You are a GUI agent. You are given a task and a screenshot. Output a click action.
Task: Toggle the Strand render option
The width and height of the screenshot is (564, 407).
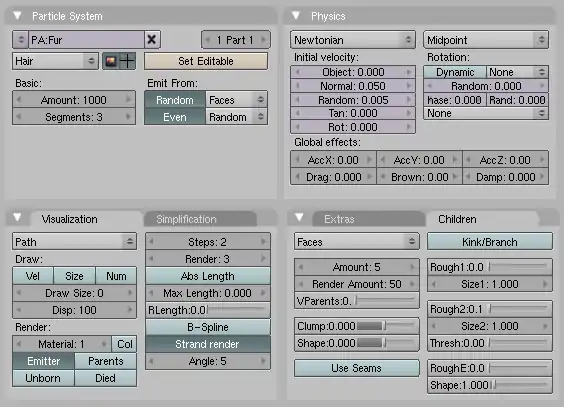208,344
